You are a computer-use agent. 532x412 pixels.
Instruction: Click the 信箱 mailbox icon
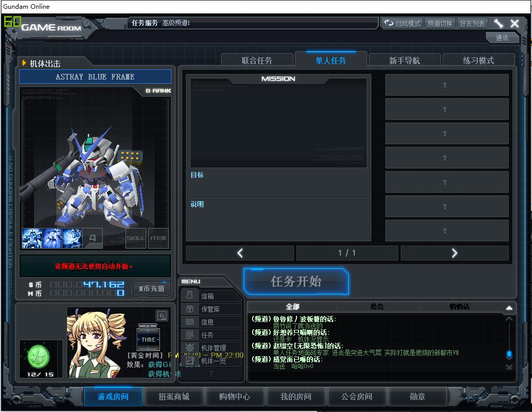[190, 296]
